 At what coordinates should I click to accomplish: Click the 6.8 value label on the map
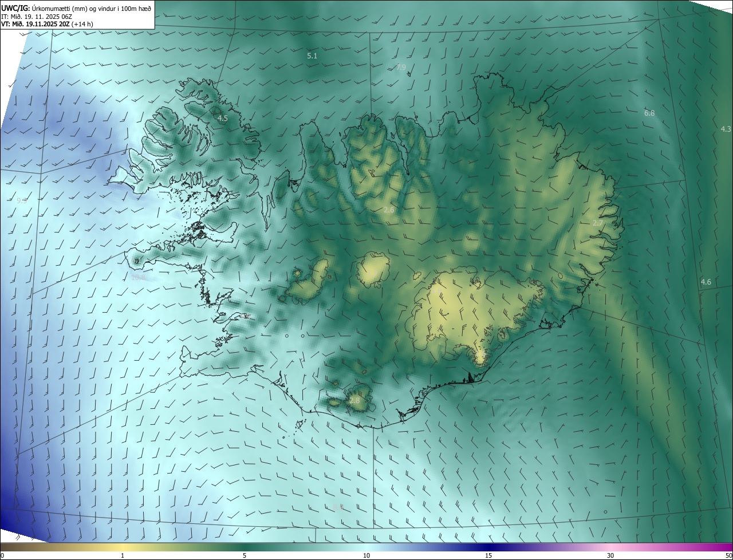pos(649,113)
